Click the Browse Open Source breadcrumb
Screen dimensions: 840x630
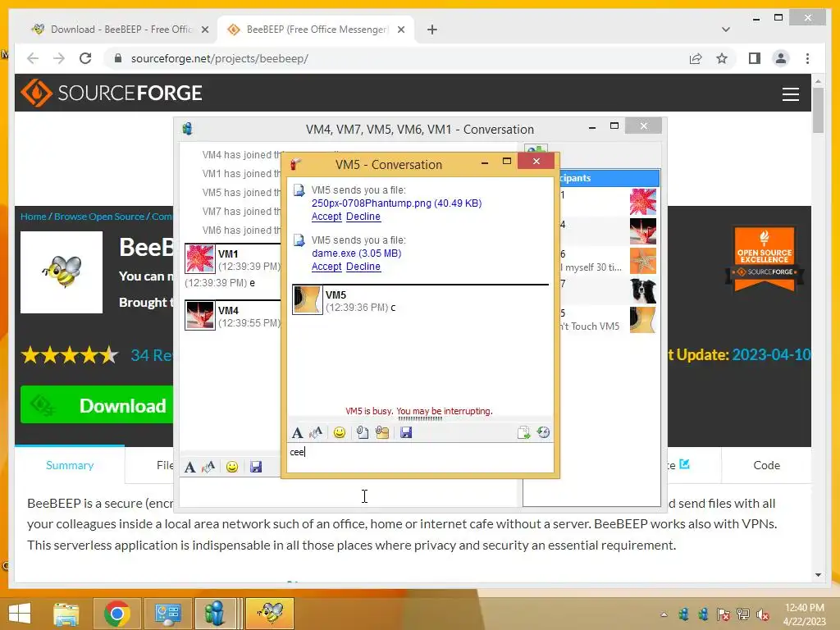click(x=99, y=217)
